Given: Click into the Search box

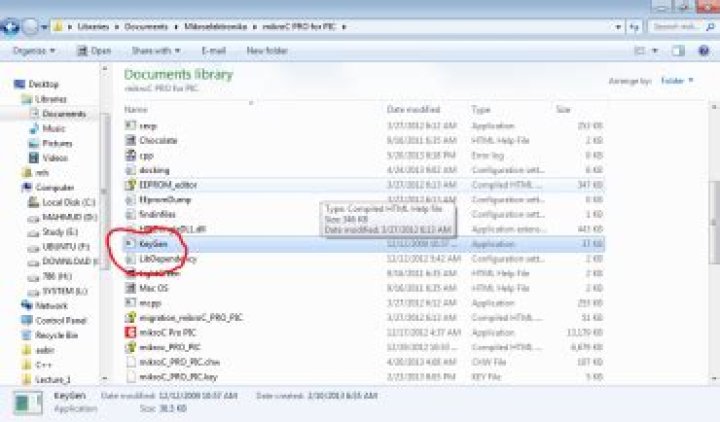Looking at the screenshot, I should point(681,27).
